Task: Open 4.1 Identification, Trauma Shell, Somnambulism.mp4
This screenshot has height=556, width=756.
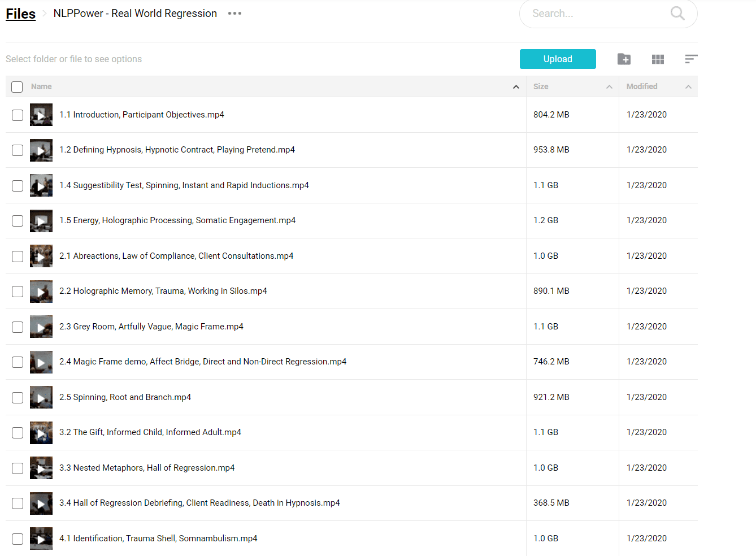Action: (158, 538)
